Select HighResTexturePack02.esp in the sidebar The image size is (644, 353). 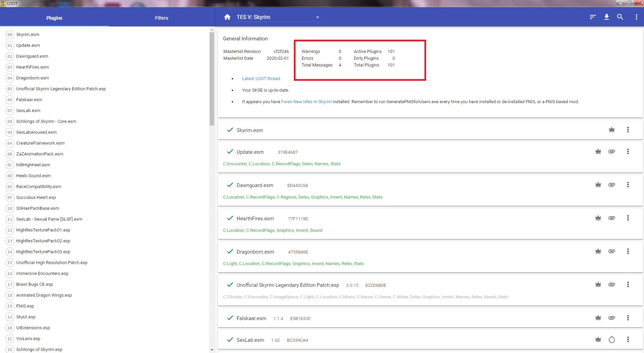[43, 241]
